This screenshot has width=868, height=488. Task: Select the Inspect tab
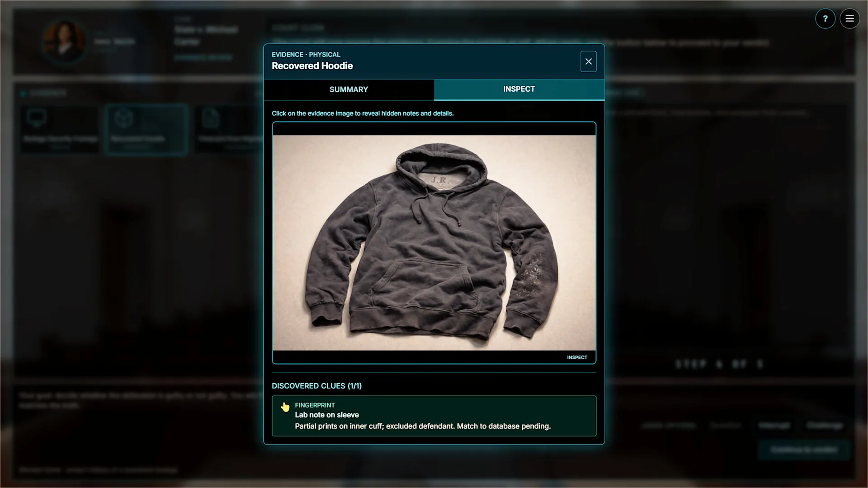[519, 89]
